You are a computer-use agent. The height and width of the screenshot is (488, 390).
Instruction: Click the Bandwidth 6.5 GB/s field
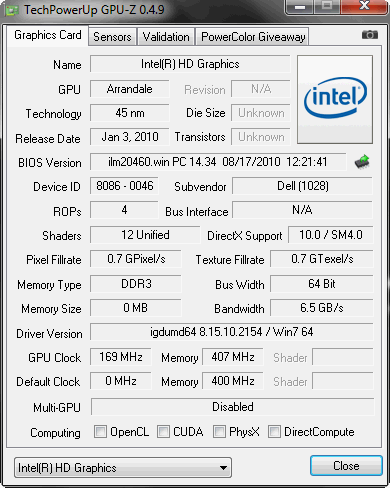click(322, 308)
